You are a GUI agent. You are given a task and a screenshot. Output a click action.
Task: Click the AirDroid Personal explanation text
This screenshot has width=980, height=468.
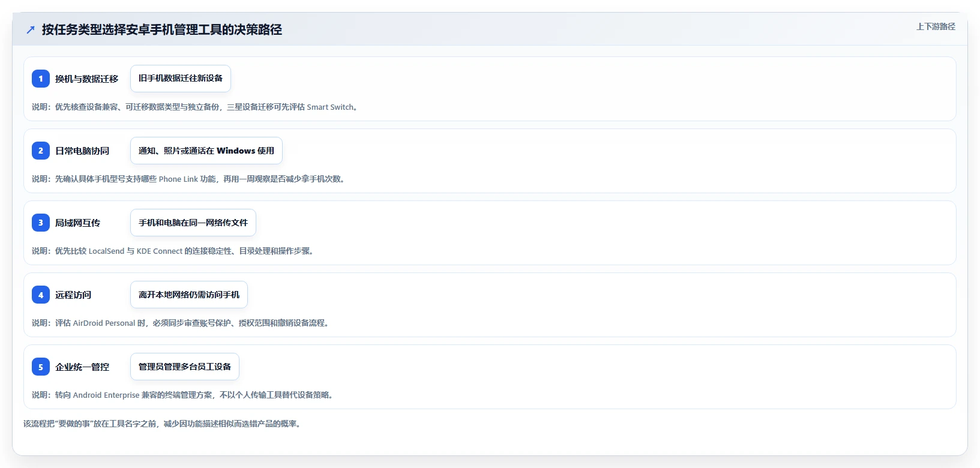pos(181,323)
